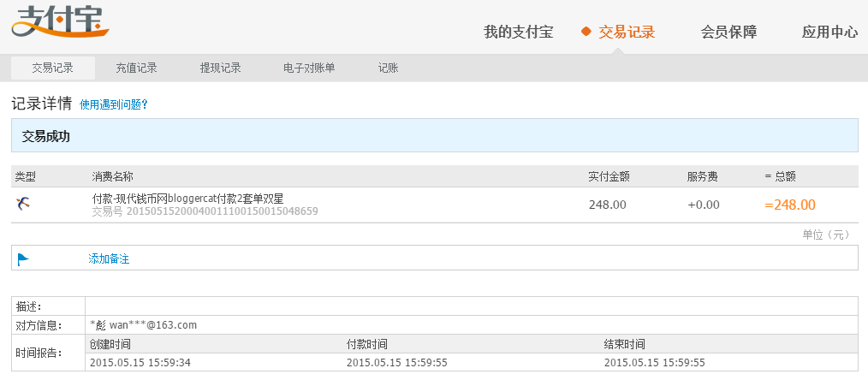
Task: Select the 交易记录 sub-tab in gray bar
Action: point(52,68)
